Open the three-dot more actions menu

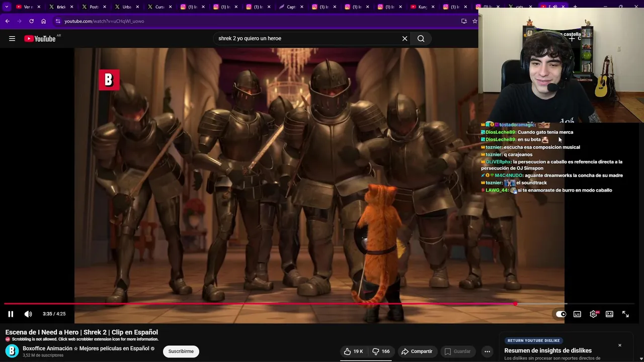pyautogui.click(x=487, y=351)
